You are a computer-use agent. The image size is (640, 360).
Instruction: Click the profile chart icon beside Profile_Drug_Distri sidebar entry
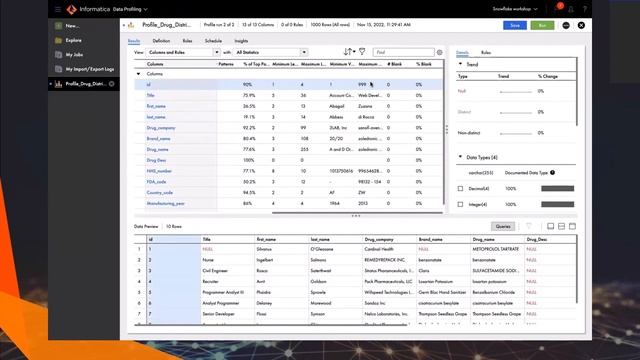point(58,84)
